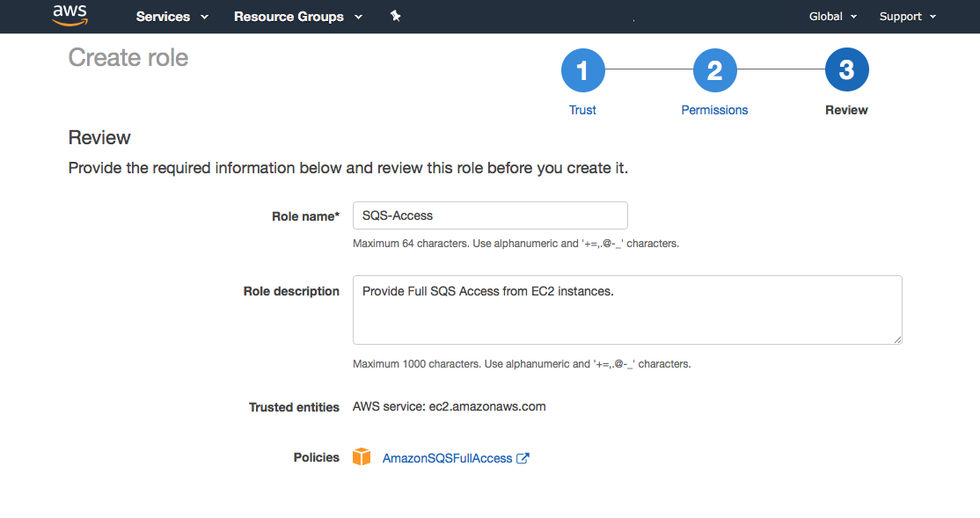Click the resize handle of the description box
Screen dimensions: 980x518
click(898, 342)
